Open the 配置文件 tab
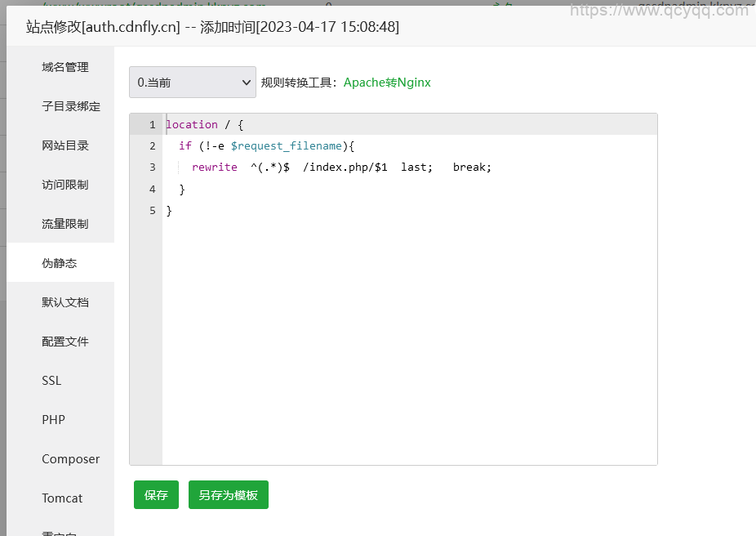 click(65, 342)
